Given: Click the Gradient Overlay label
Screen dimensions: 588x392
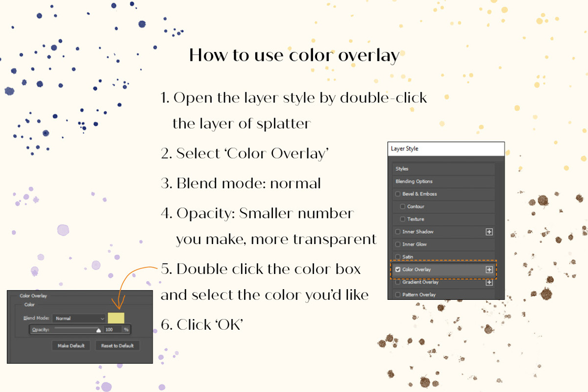Looking at the screenshot, I should coord(419,282).
